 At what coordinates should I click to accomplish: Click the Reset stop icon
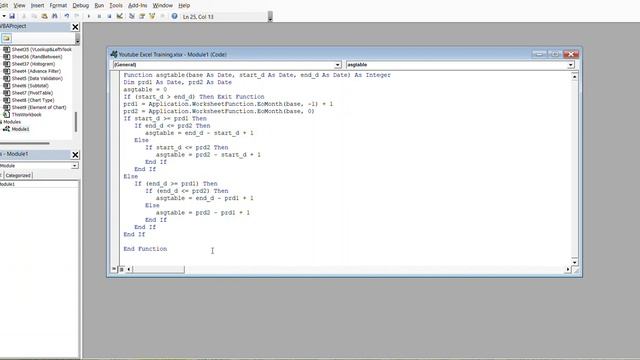coord(109,16)
